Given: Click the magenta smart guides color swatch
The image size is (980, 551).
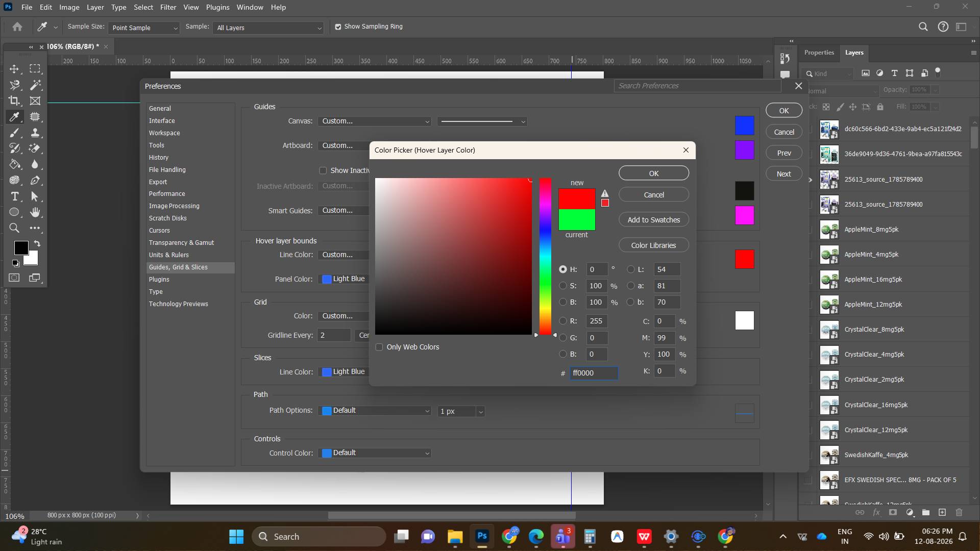Looking at the screenshot, I should (x=745, y=215).
